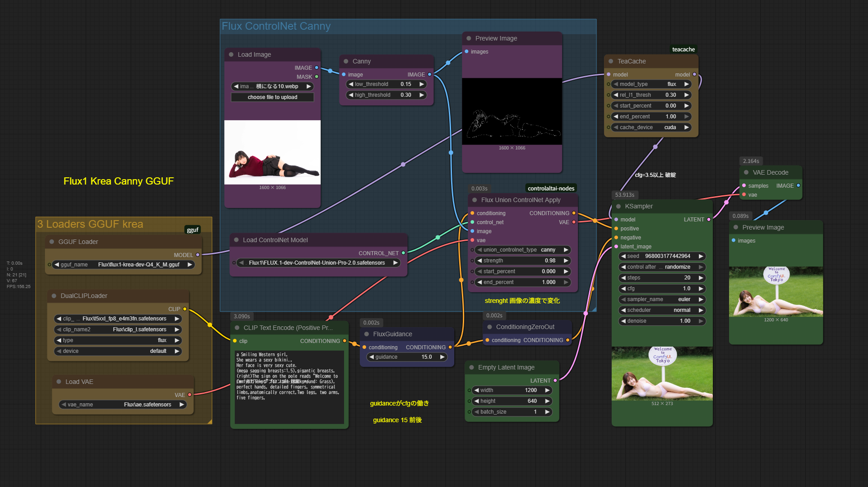Toggle control after generate randomize option
The height and width of the screenshot is (487, 868).
pyautogui.click(x=662, y=267)
